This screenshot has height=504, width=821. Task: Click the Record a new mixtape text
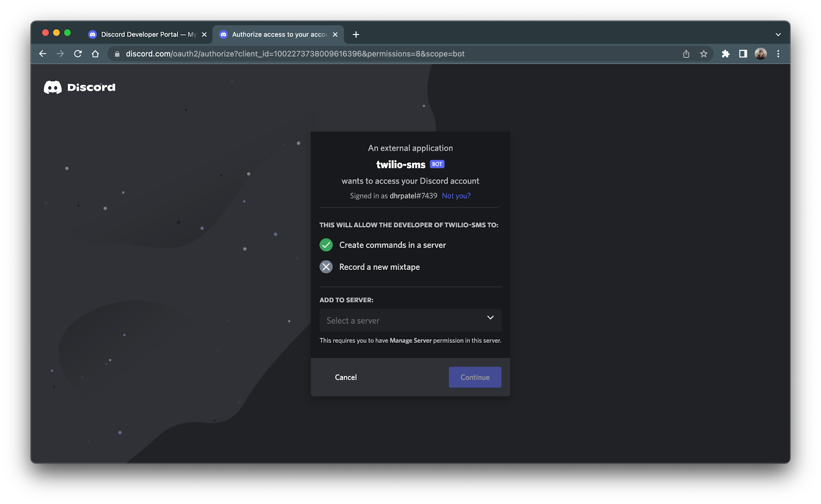[380, 267]
